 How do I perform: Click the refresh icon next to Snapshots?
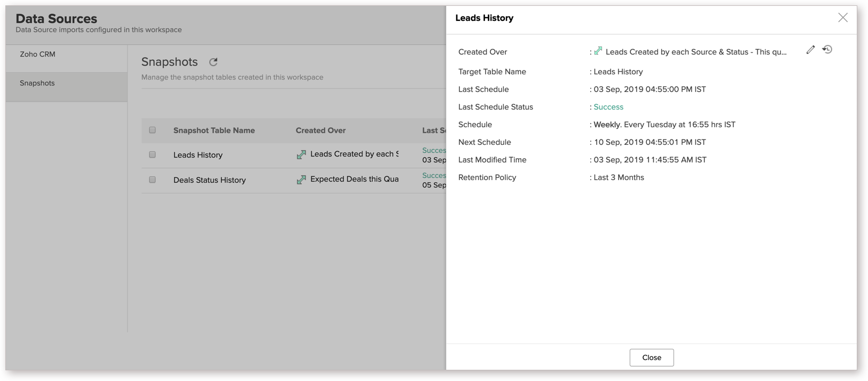(x=213, y=62)
